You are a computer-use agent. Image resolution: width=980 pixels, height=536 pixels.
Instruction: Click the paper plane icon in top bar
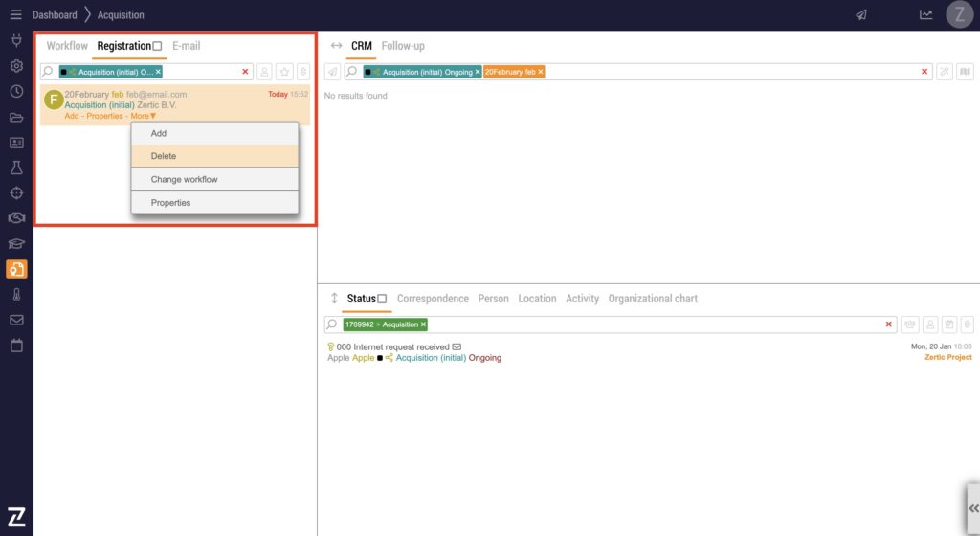pos(861,15)
